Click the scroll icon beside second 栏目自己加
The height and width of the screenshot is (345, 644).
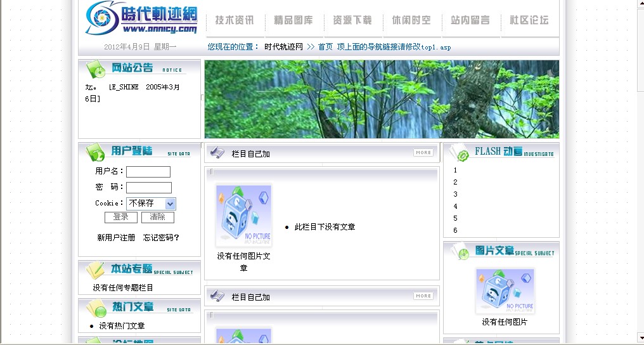coord(217,296)
